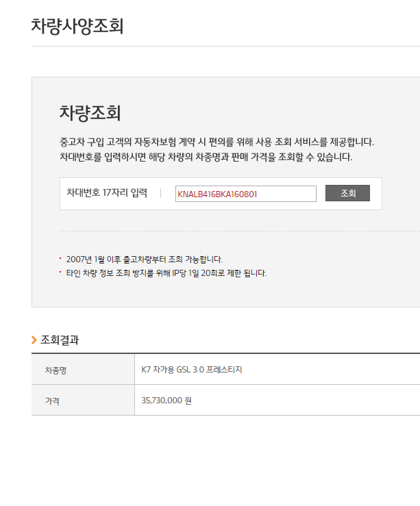420x506 pixels.
Task: Click the 중고차 구입 고객 description line
Action: [217, 142]
